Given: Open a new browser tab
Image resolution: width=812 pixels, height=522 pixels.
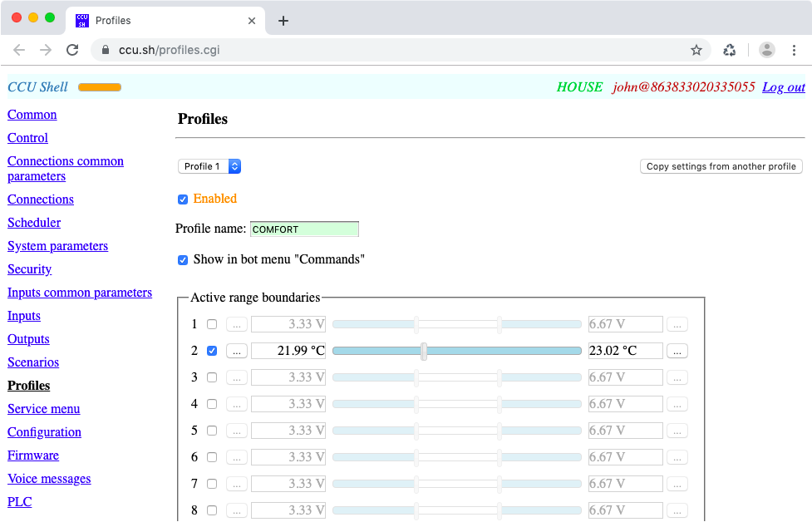Looking at the screenshot, I should (x=283, y=21).
